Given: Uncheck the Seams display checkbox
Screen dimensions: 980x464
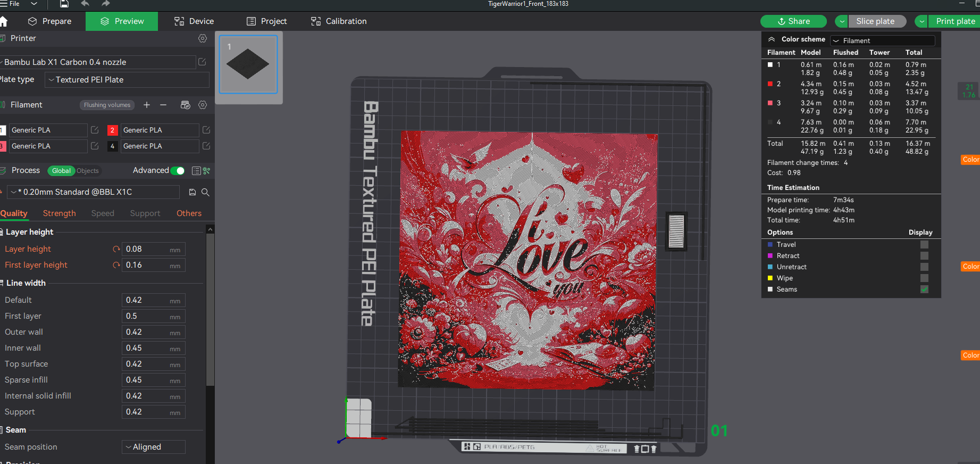Looking at the screenshot, I should [x=924, y=289].
